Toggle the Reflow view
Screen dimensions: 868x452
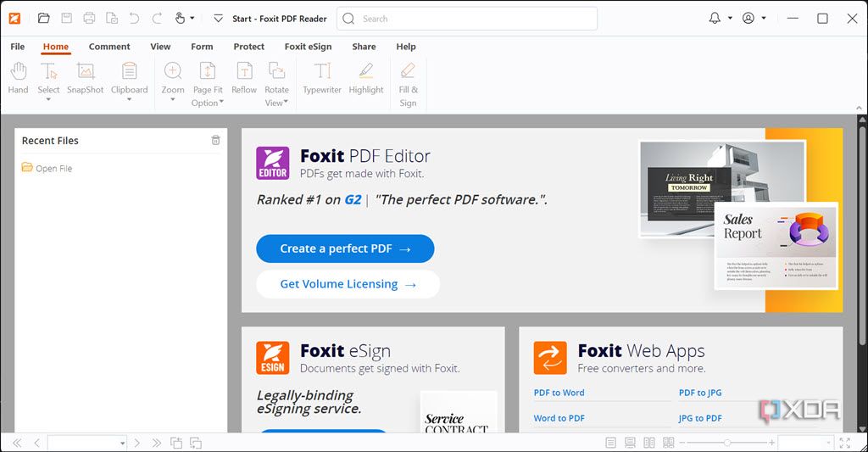[244, 78]
